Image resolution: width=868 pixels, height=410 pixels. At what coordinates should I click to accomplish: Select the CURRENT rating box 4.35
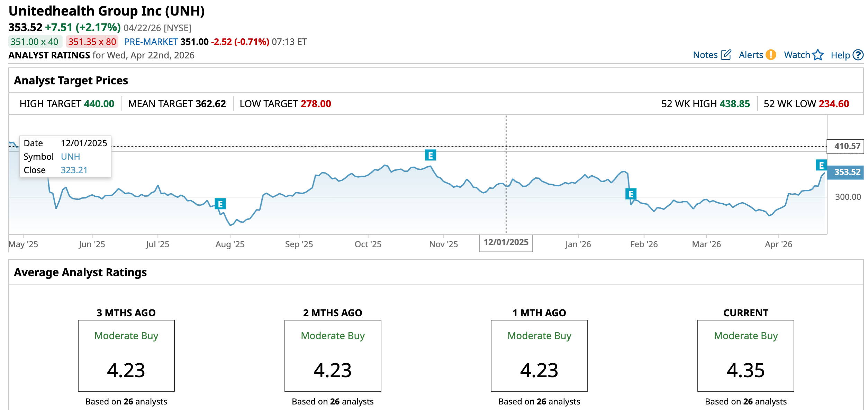pyautogui.click(x=745, y=356)
